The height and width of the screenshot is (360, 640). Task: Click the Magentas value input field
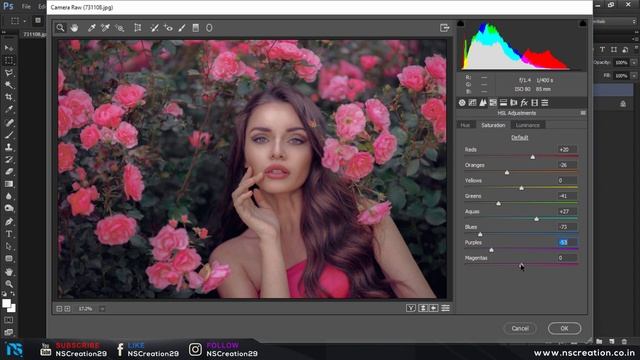pyautogui.click(x=567, y=258)
